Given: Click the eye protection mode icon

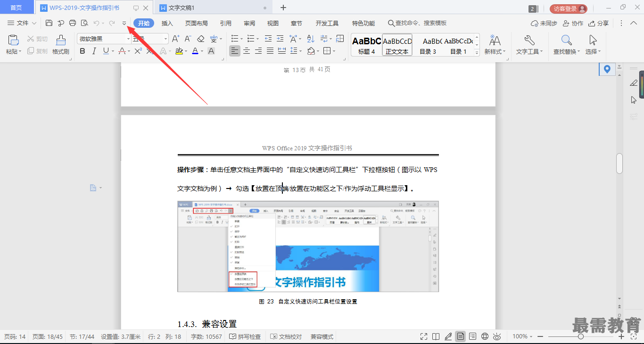Looking at the screenshot, I should tap(497, 336).
